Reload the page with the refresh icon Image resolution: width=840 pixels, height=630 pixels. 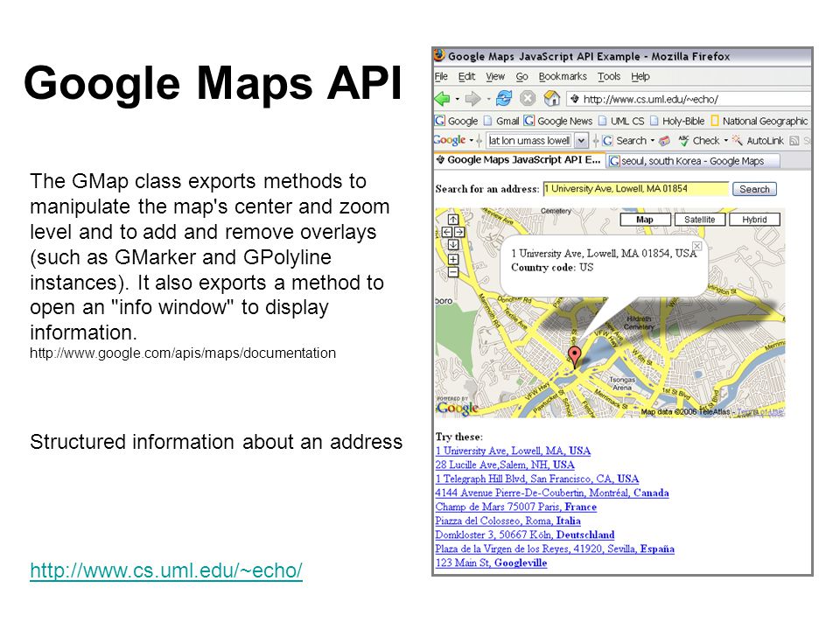pyautogui.click(x=504, y=99)
